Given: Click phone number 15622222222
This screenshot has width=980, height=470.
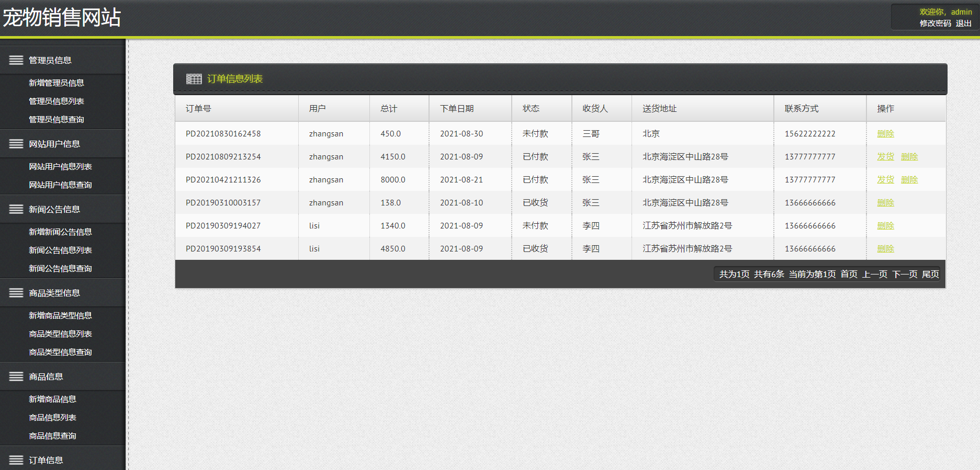Looking at the screenshot, I should click(x=810, y=134).
